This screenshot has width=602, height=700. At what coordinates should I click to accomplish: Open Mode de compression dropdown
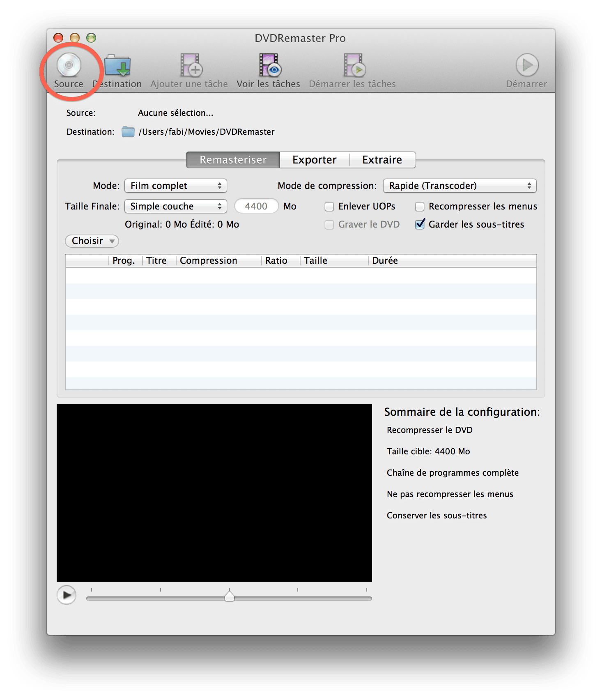(x=460, y=186)
